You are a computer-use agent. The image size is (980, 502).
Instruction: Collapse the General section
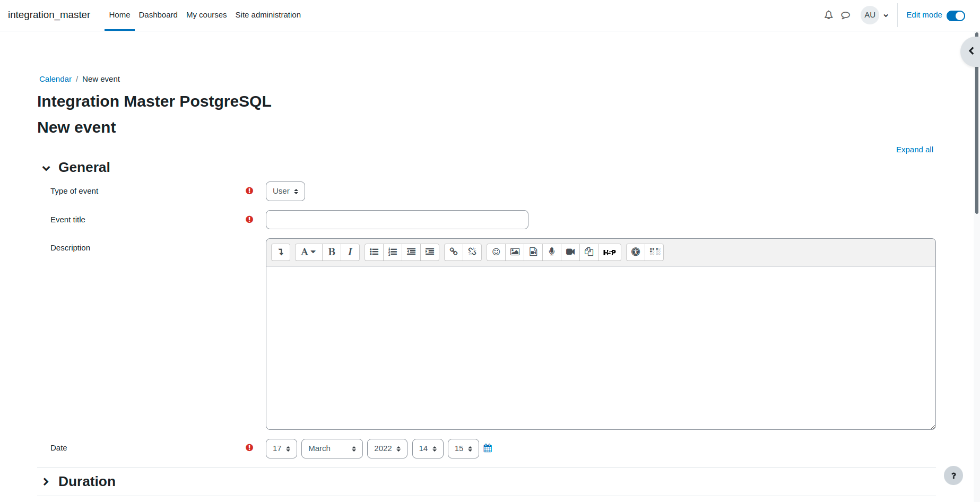[x=46, y=168]
